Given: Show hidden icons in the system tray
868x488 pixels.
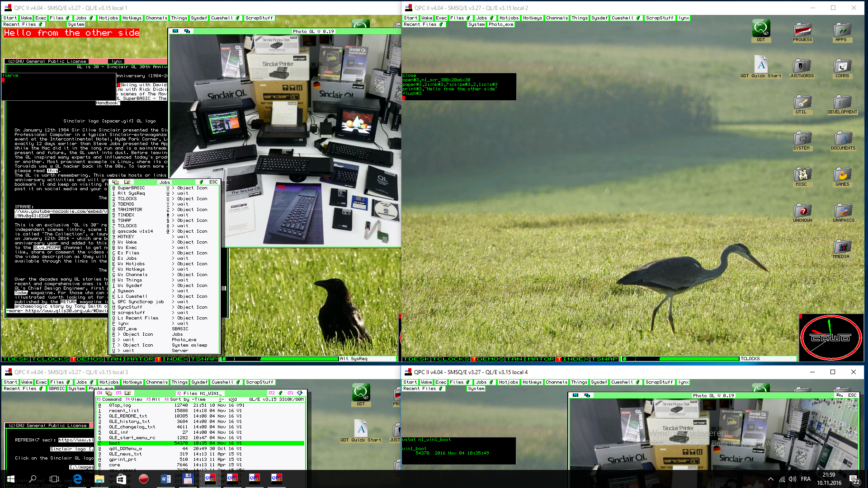Looking at the screenshot, I should (x=770, y=479).
